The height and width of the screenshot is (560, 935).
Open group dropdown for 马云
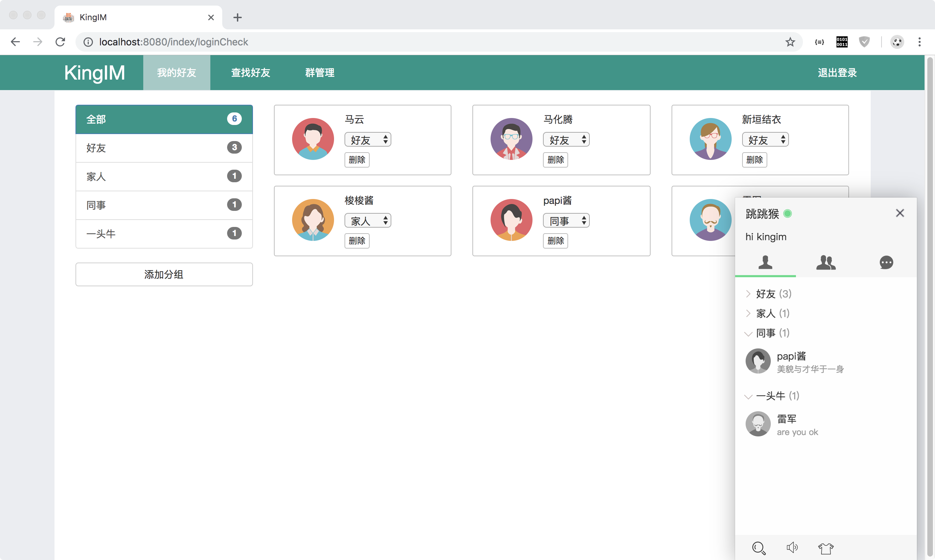(x=368, y=140)
